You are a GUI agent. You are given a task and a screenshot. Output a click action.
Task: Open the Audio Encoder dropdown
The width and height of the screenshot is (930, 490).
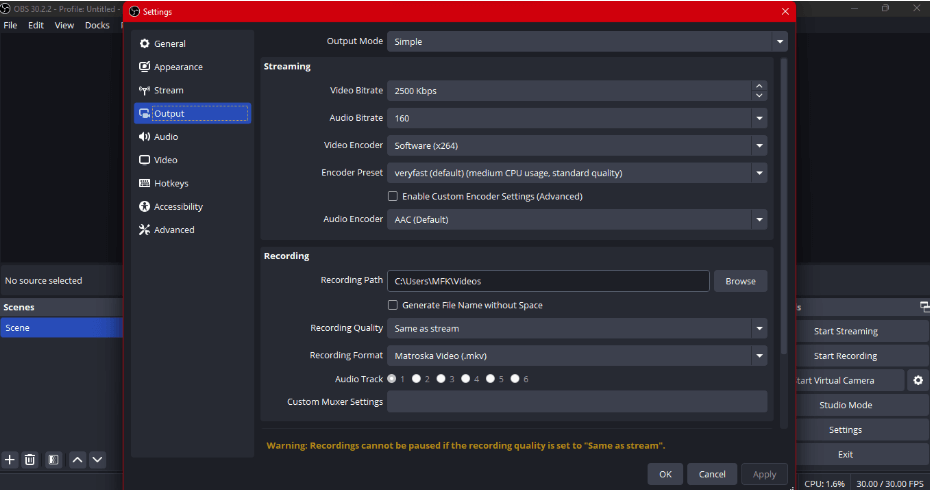pyautogui.click(x=577, y=219)
